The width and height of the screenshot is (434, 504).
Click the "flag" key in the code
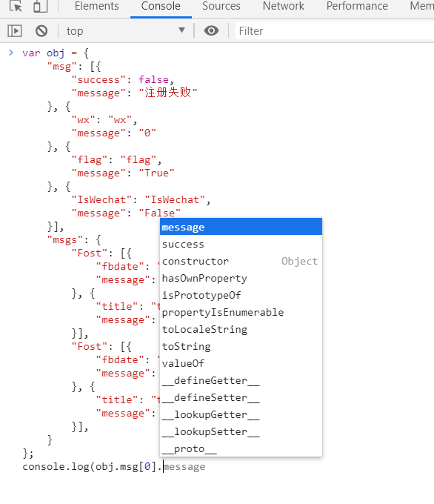click(90, 160)
